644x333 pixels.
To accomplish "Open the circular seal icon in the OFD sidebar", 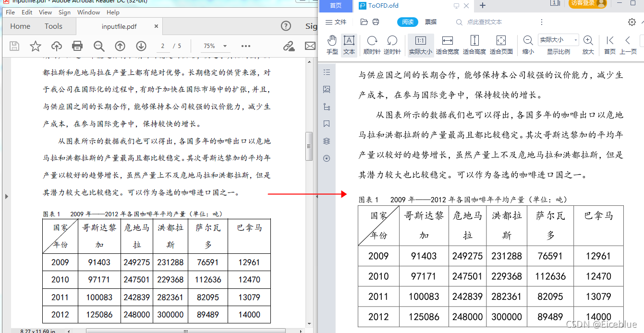I will point(327,158).
